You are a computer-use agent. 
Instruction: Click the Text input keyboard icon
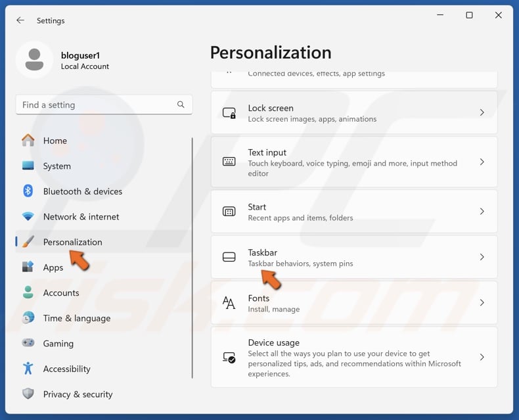[x=229, y=162]
